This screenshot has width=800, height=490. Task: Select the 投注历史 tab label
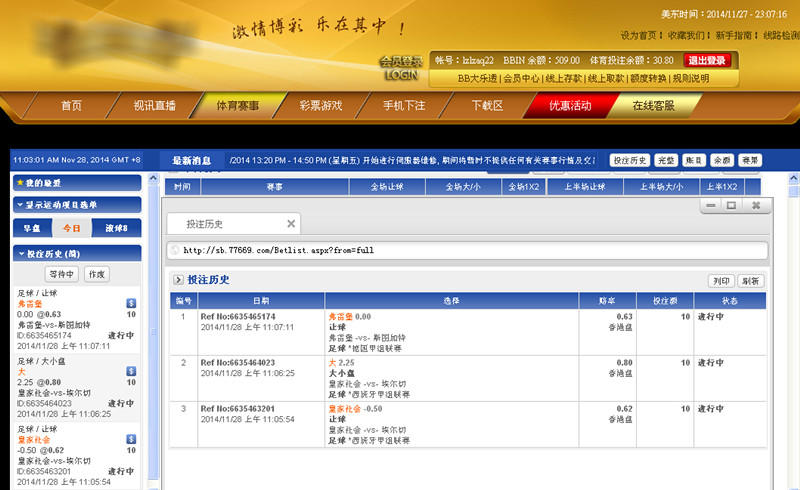[x=205, y=224]
